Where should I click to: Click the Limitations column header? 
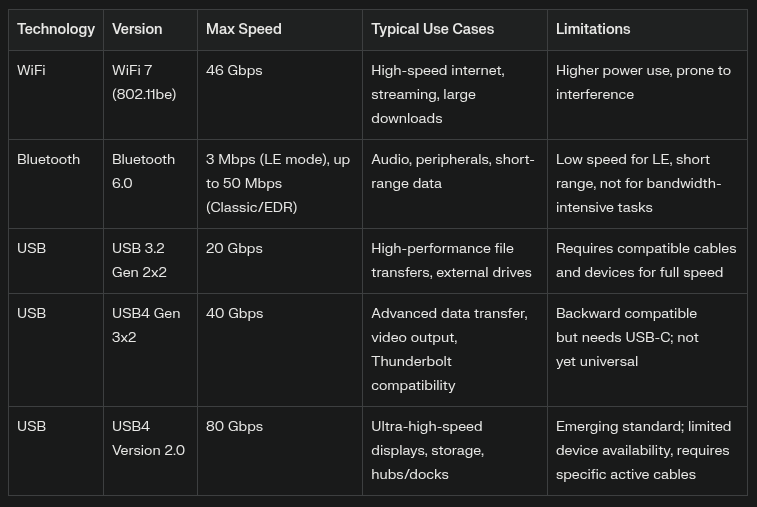[x=593, y=29]
